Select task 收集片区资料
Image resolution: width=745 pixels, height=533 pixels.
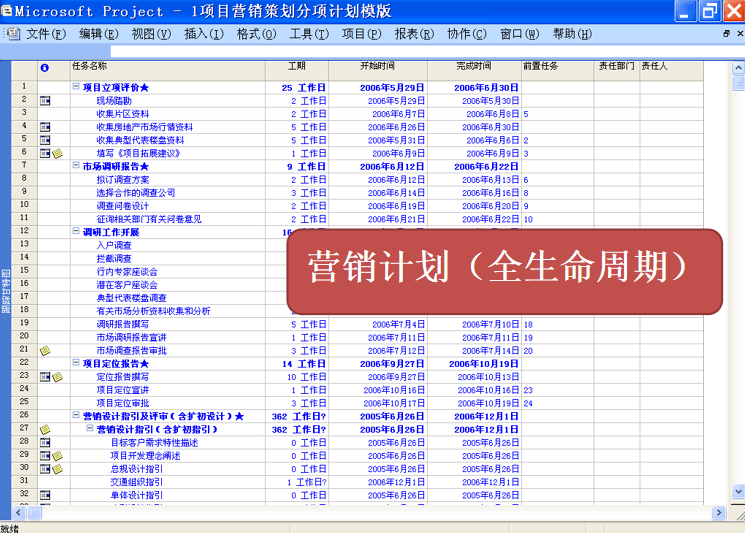tap(123, 114)
